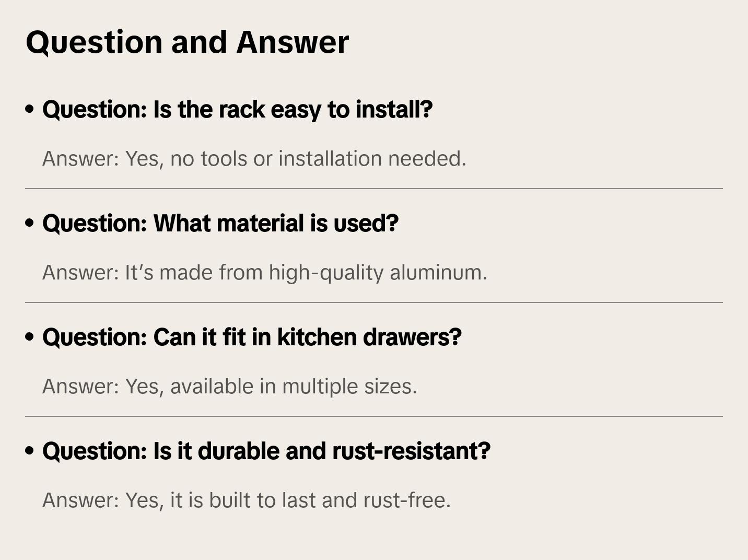
Task: Click the divider below the multiple sizes answer
Action: click(x=374, y=416)
